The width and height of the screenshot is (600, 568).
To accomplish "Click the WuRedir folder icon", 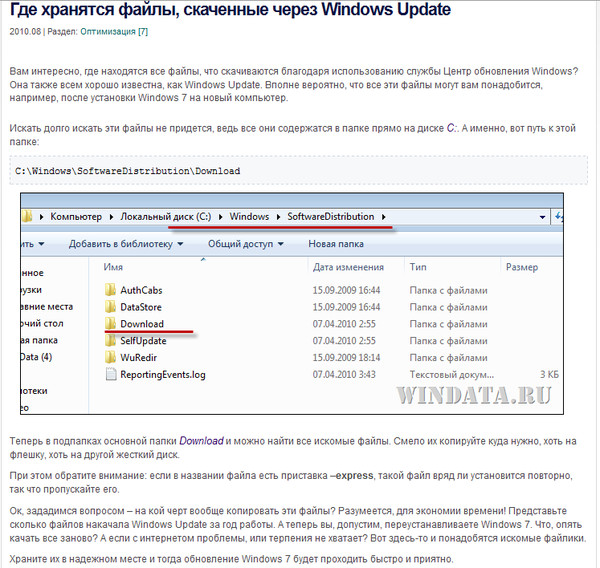I will tap(110, 357).
